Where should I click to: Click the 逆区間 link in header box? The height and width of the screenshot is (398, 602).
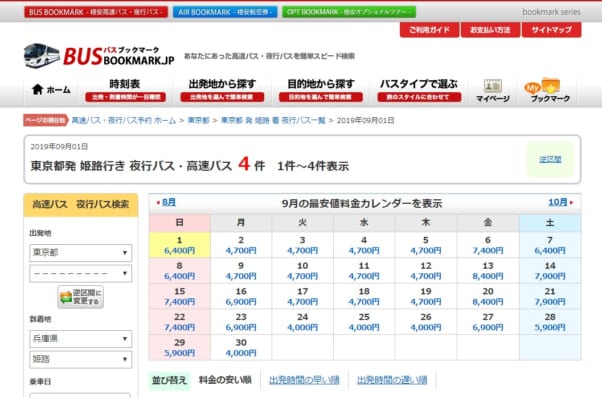coord(550,159)
